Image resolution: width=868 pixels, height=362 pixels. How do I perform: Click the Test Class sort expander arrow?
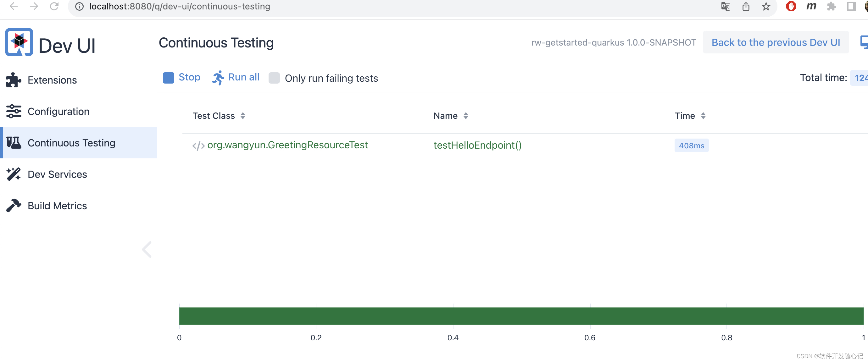(244, 116)
